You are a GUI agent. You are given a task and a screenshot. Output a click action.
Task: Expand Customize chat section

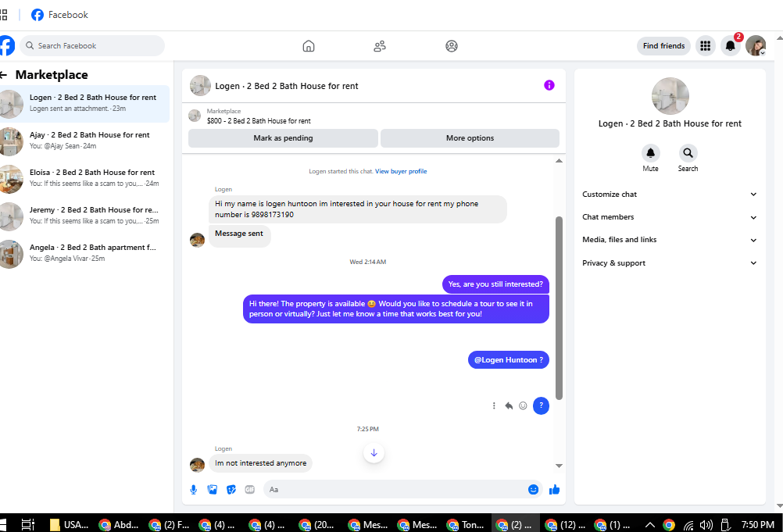[669, 195]
